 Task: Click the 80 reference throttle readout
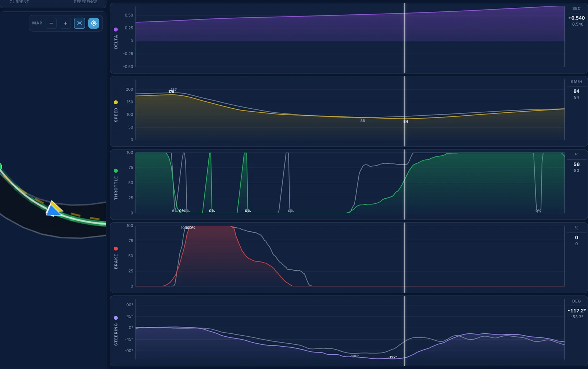(576, 170)
